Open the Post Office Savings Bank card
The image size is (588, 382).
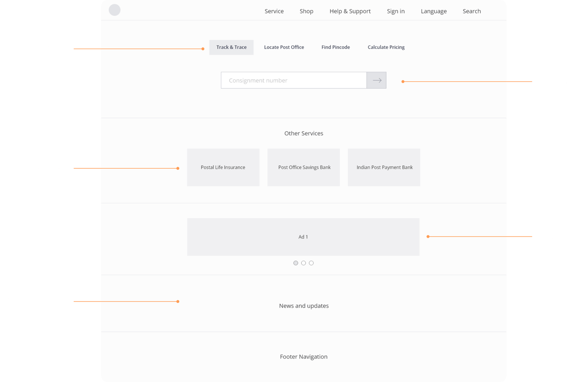303,168
